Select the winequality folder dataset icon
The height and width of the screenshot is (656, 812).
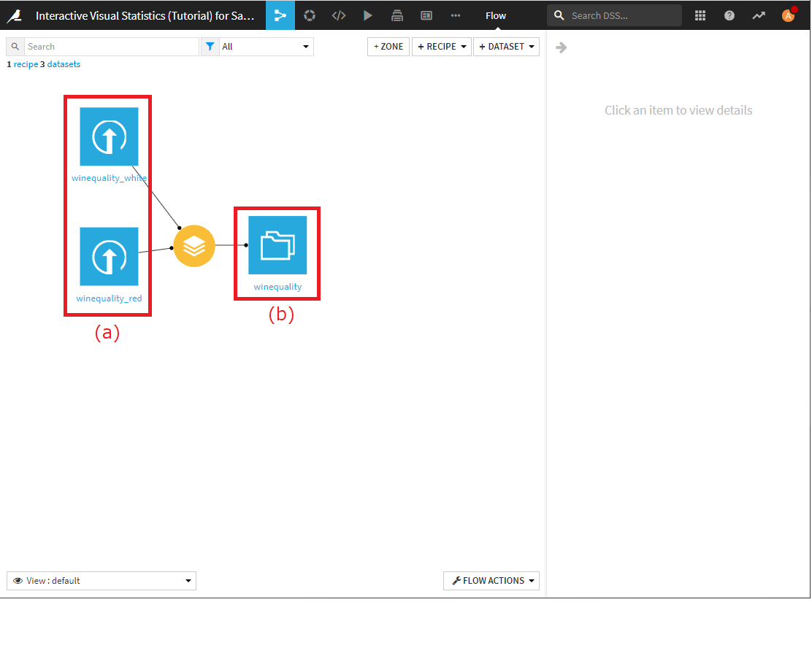277,245
